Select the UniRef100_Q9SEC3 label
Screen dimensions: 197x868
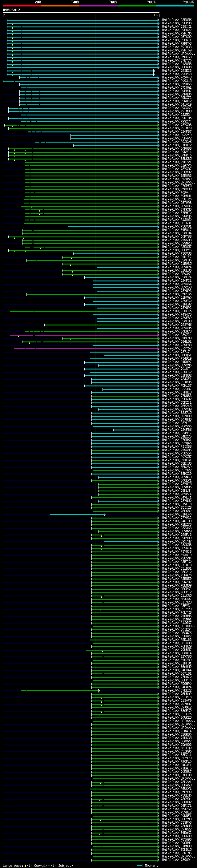click(177, 71)
